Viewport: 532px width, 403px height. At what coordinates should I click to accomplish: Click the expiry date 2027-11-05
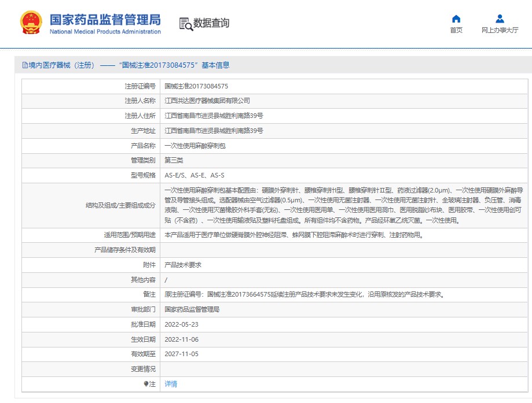coord(181,354)
